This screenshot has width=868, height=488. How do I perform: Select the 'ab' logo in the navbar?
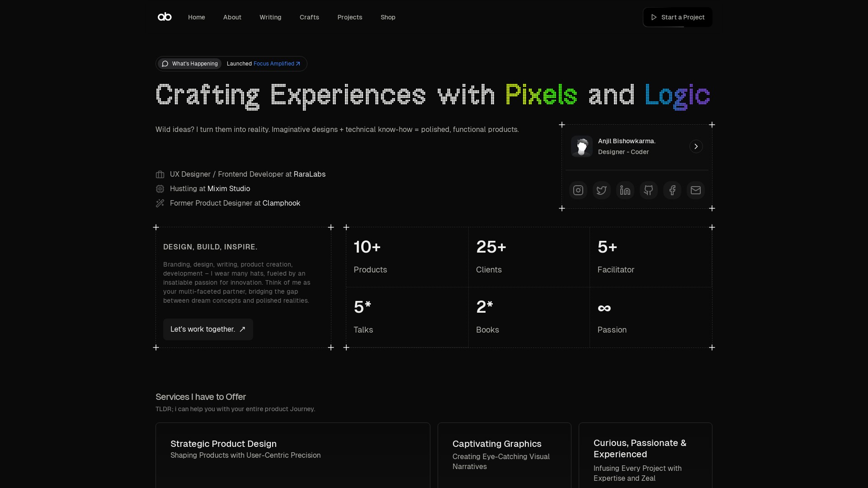click(164, 17)
